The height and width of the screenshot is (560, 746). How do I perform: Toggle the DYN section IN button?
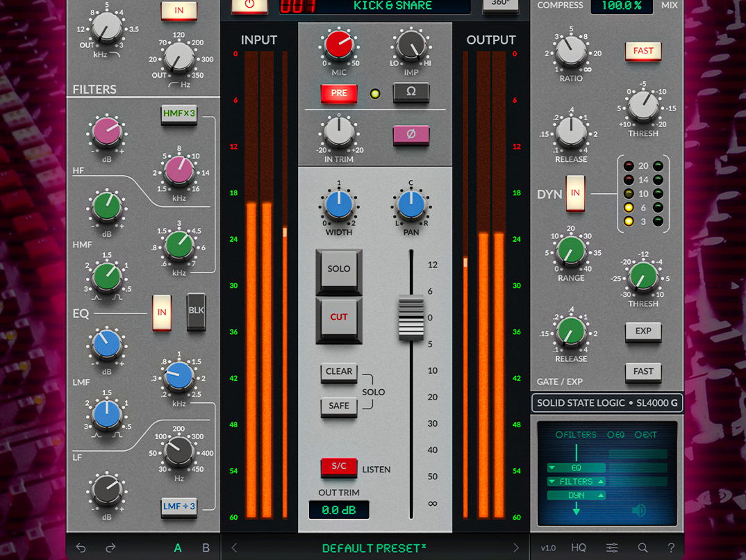pyautogui.click(x=575, y=192)
